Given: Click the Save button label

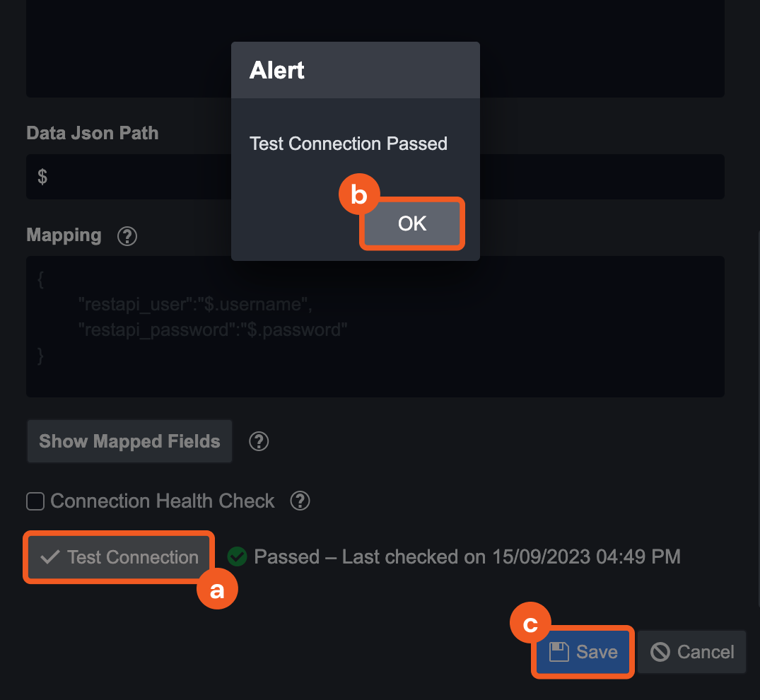Looking at the screenshot, I should pyautogui.click(x=597, y=652).
